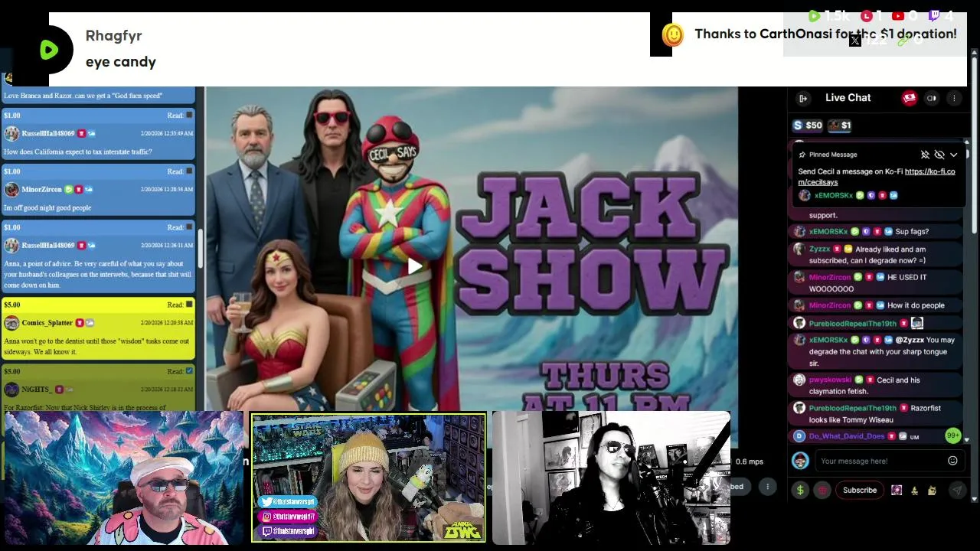This screenshot has width=980, height=551.
Task: Check Read box on Anna advice message
Action: point(189,227)
